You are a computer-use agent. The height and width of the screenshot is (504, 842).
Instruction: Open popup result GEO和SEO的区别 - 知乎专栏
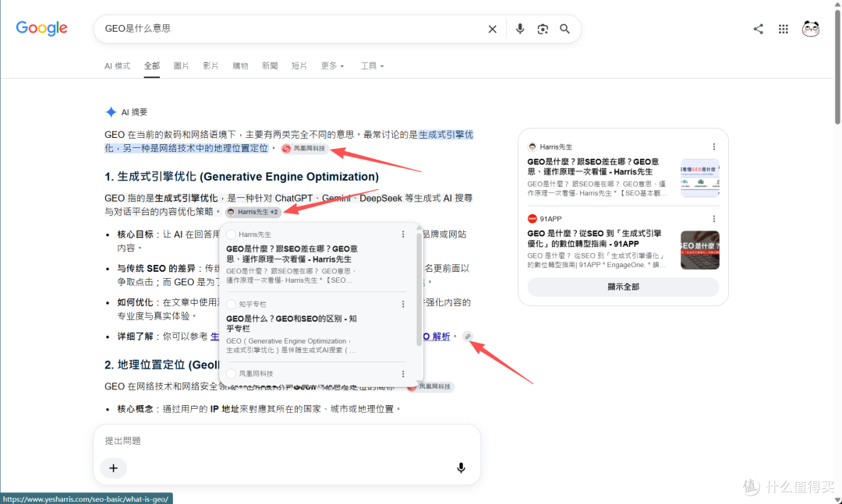pos(292,323)
